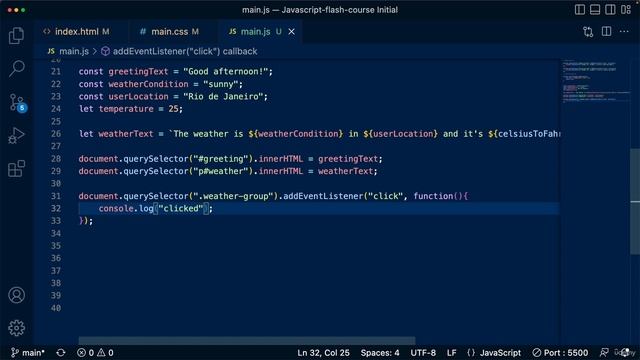Click the ${weatherCondition} placeholder on line 26

[296, 134]
